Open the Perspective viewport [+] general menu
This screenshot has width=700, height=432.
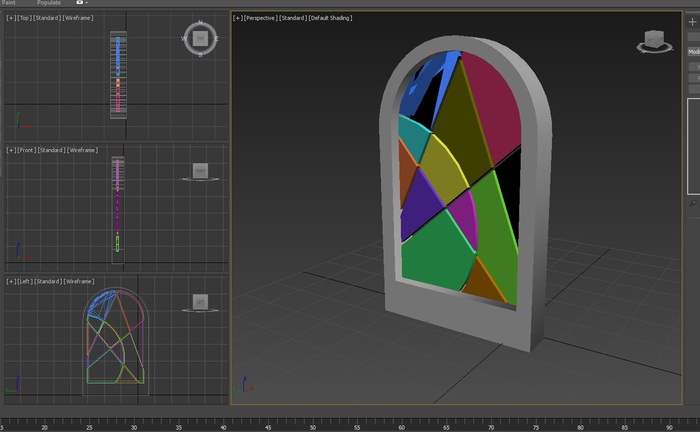237,18
